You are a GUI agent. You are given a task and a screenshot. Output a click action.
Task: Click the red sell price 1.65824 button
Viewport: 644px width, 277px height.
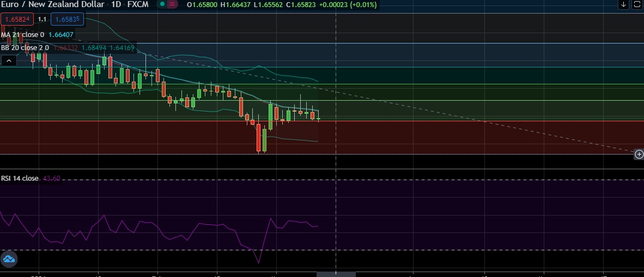tap(17, 19)
